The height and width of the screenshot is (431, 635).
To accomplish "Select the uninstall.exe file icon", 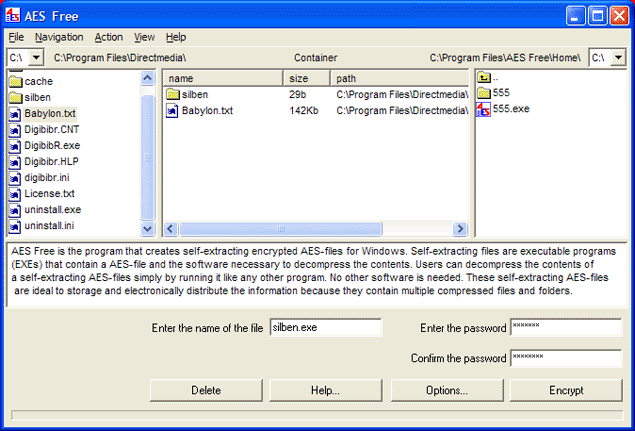I will pyautogui.click(x=15, y=209).
